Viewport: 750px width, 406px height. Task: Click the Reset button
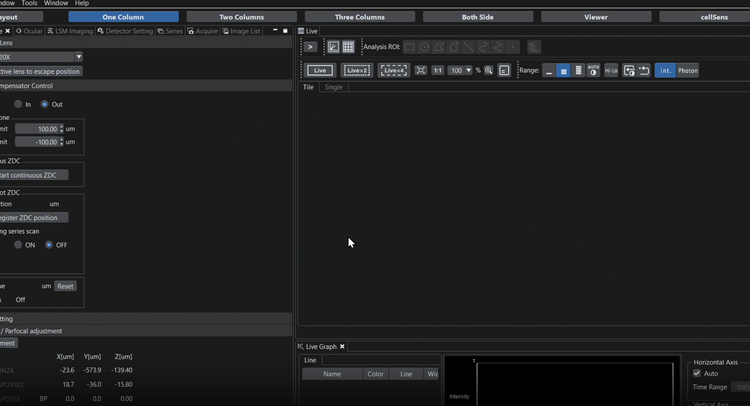65,286
